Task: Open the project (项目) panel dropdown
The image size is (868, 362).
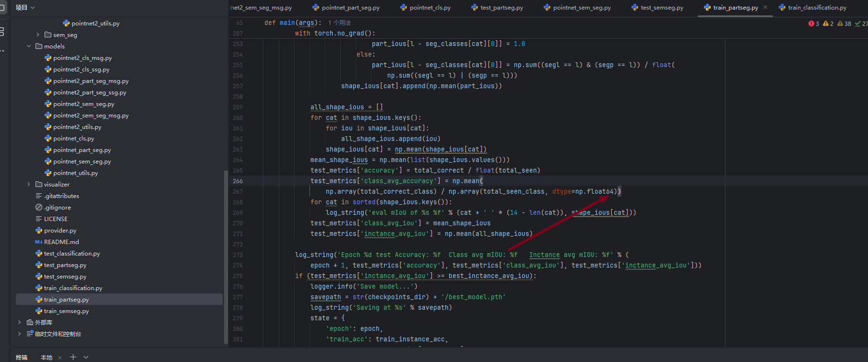Action: tap(25, 8)
